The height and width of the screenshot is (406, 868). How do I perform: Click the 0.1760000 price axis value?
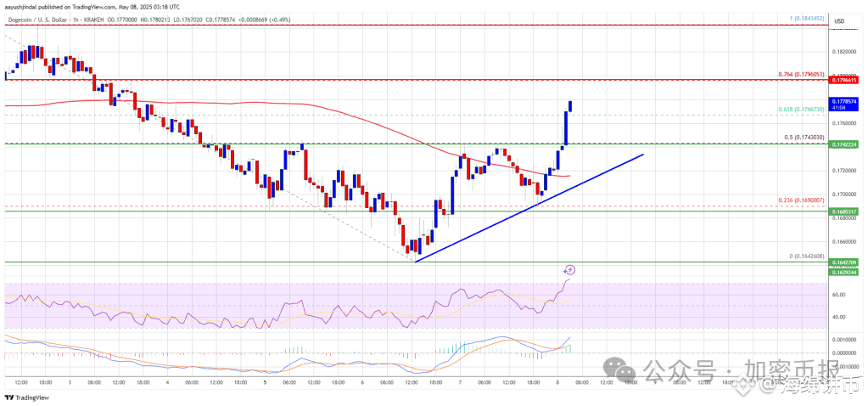(x=843, y=124)
